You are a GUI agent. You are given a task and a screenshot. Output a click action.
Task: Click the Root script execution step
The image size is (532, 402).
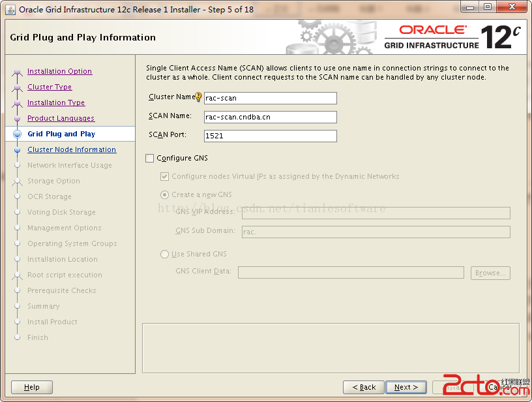point(65,275)
